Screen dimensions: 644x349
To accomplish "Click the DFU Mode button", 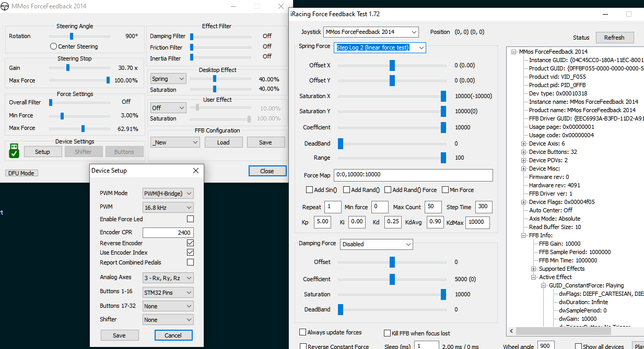I will click(21, 173).
